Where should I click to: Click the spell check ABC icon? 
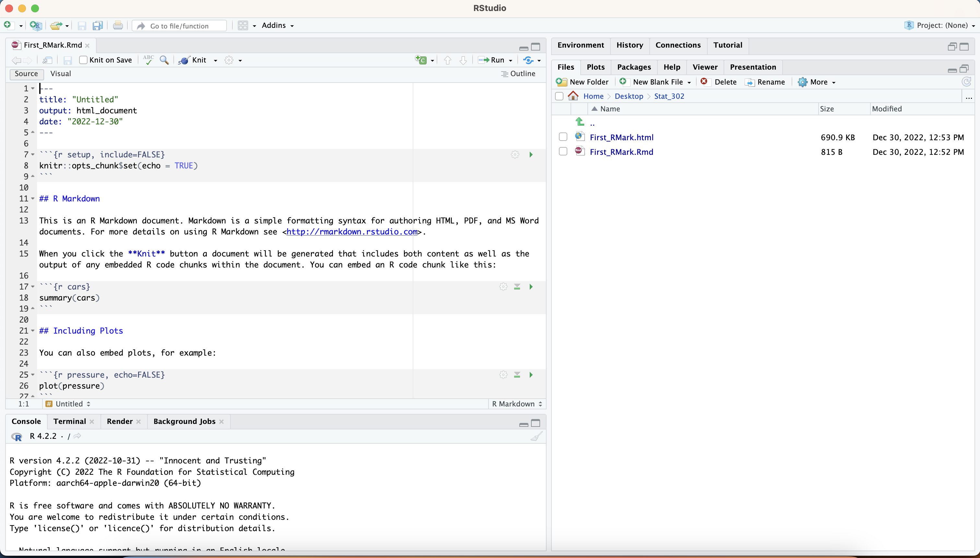pyautogui.click(x=148, y=60)
